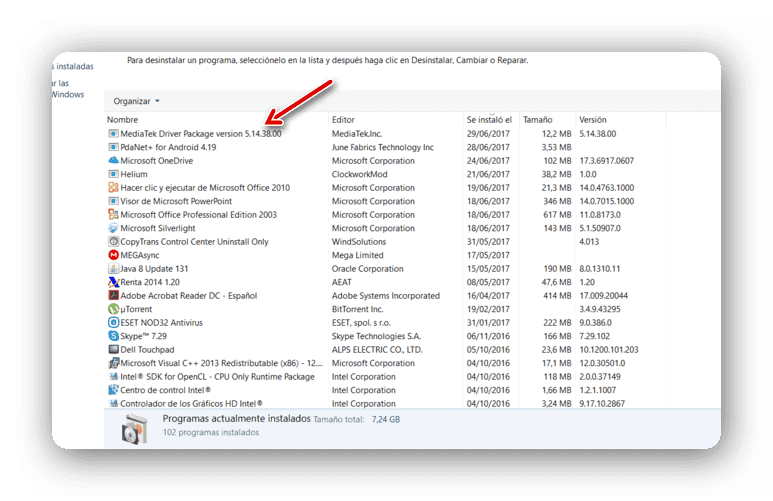Click the Intel SDK for OpenCL icon
The height and width of the screenshot is (501, 773).
click(113, 377)
